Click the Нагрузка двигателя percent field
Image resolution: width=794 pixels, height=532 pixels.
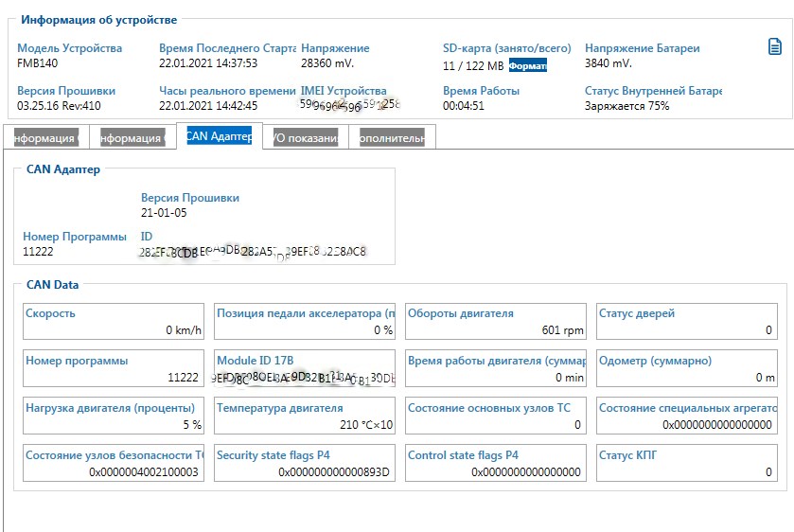point(114,416)
